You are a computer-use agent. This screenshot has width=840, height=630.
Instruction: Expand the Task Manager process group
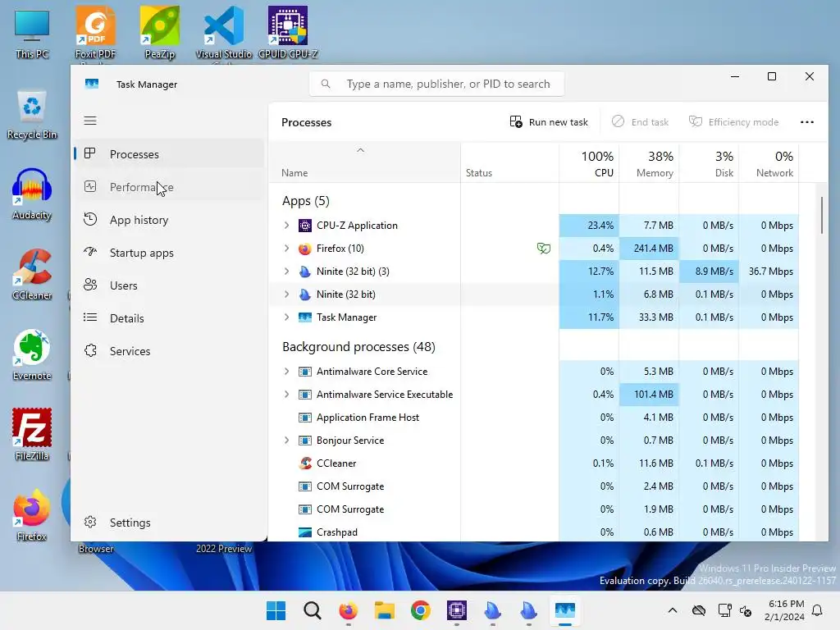[x=286, y=317]
